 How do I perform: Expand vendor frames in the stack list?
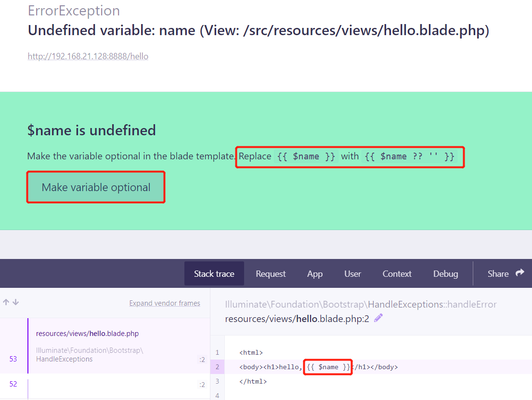tap(165, 303)
